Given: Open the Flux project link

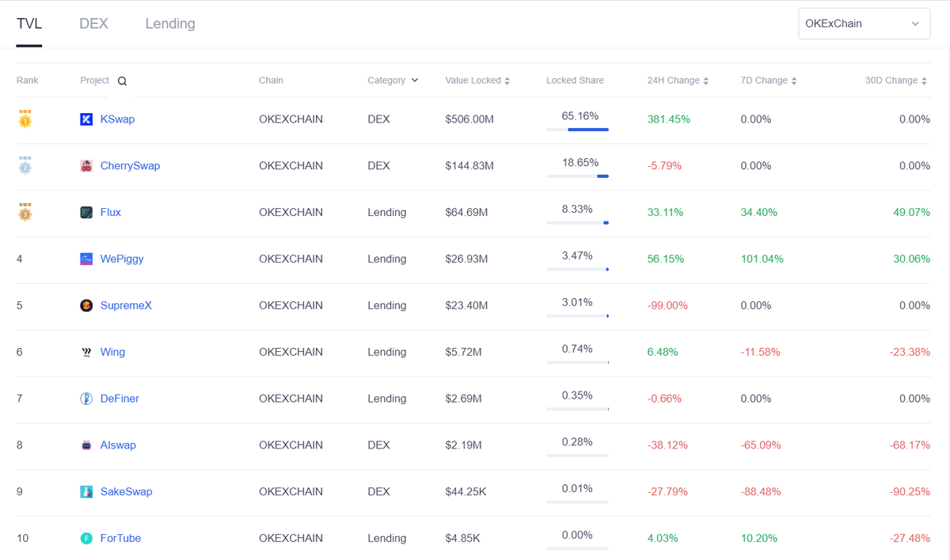Looking at the screenshot, I should (x=111, y=213).
